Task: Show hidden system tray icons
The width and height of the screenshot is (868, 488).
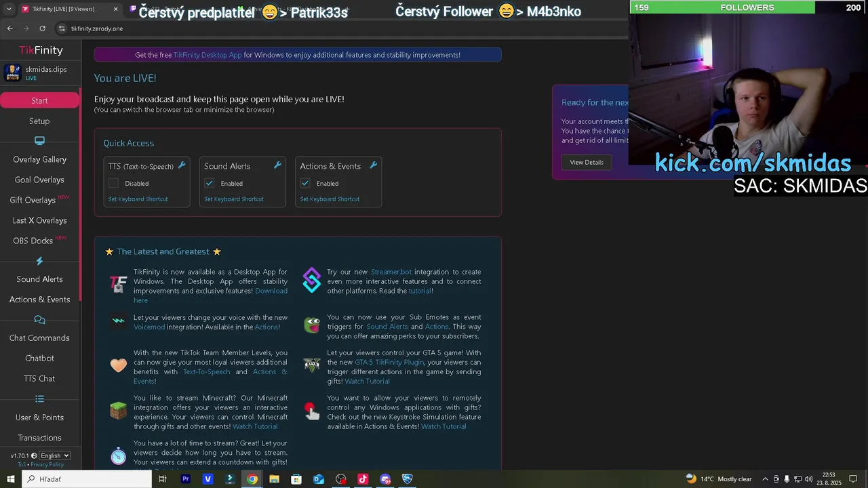Action: tap(765, 479)
